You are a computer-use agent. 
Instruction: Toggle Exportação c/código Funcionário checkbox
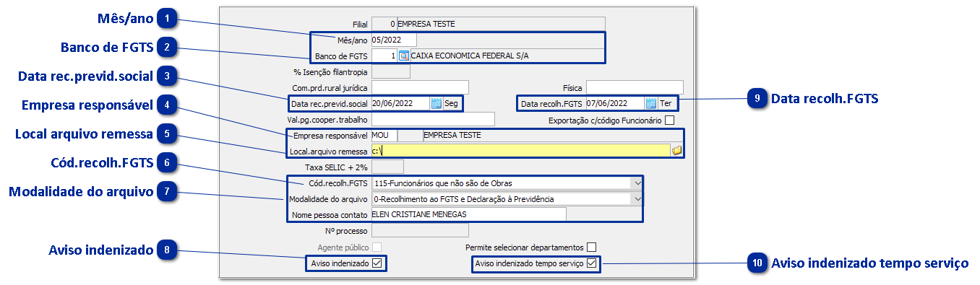(669, 120)
